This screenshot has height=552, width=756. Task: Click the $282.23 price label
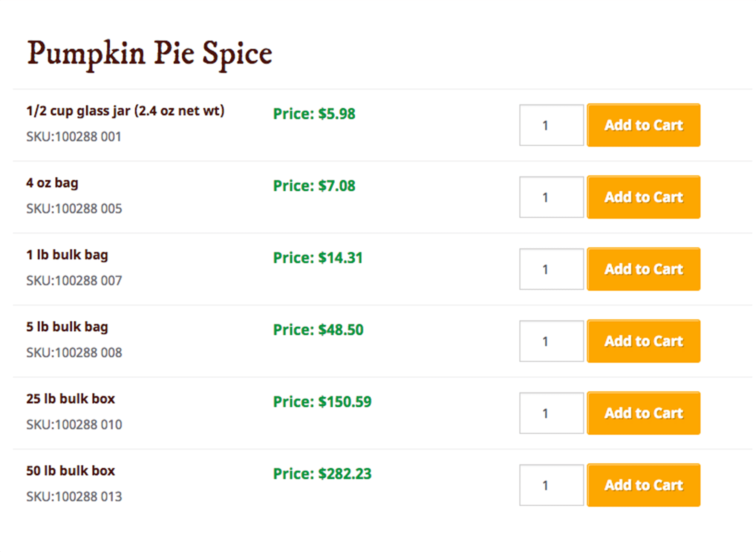[322, 474]
